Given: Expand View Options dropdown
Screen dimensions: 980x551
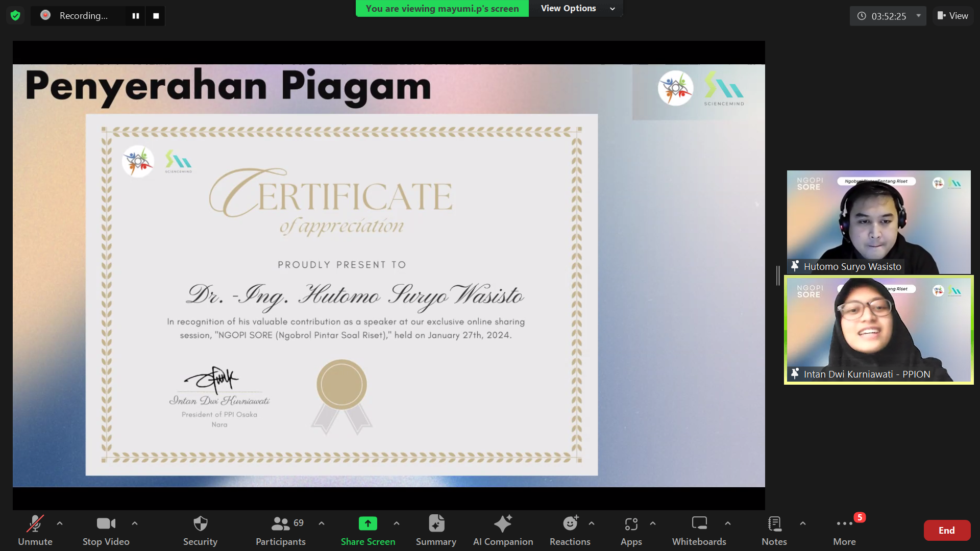Looking at the screenshot, I should pyautogui.click(x=577, y=9).
